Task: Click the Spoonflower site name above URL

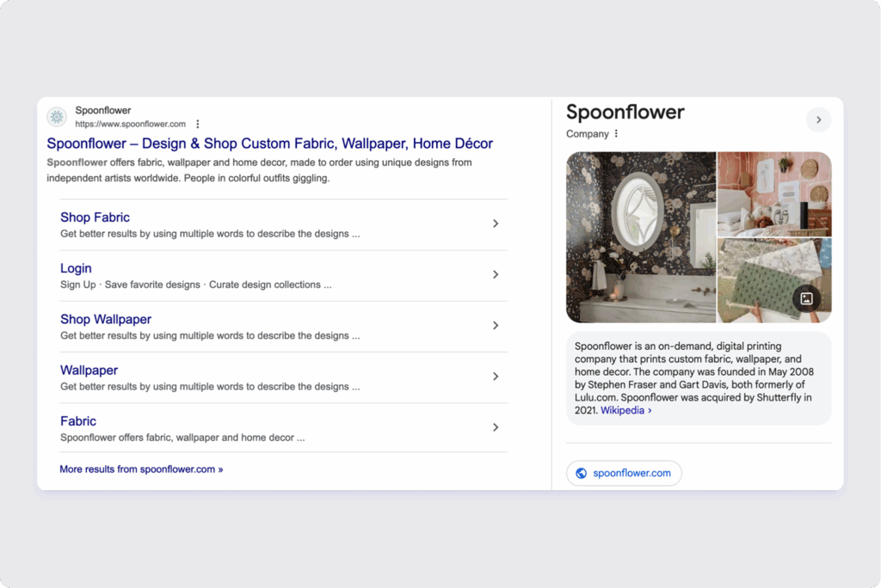Action: tap(103, 111)
